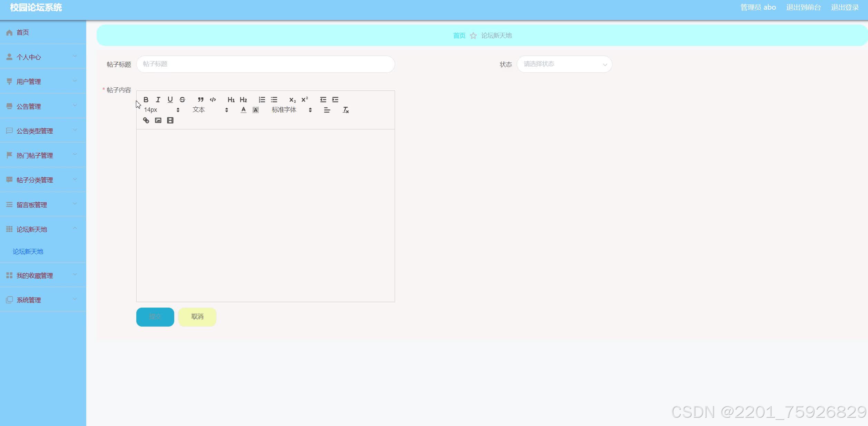Viewport: 868px width, 426px height.
Task: Create an ordered numbered list
Action: pyautogui.click(x=262, y=100)
